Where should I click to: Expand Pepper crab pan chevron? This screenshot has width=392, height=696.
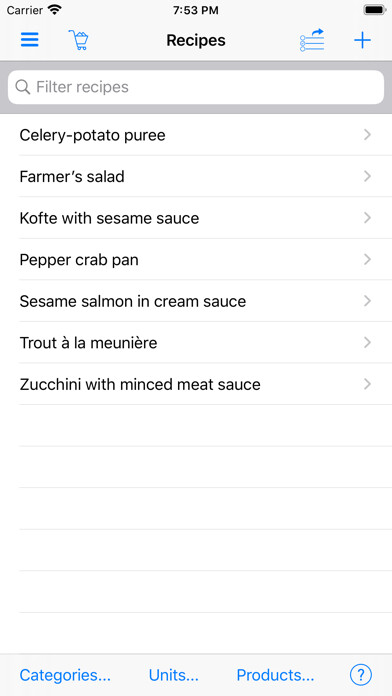click(x=367, y=259)
